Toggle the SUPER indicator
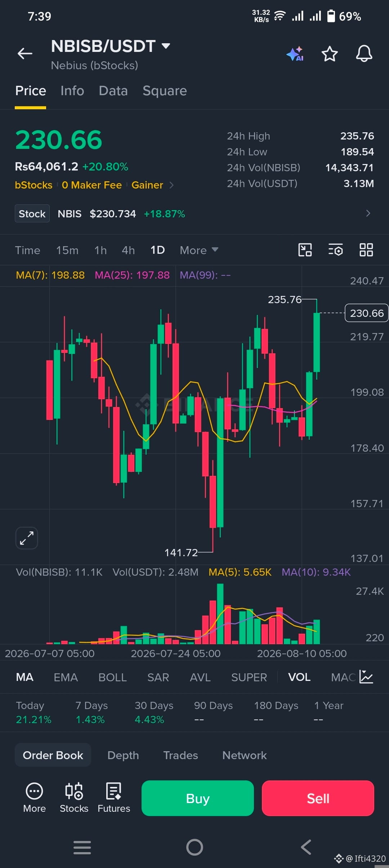 (249, 677)
